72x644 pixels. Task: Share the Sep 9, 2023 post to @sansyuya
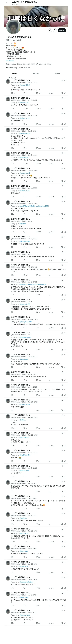(65, 163)
